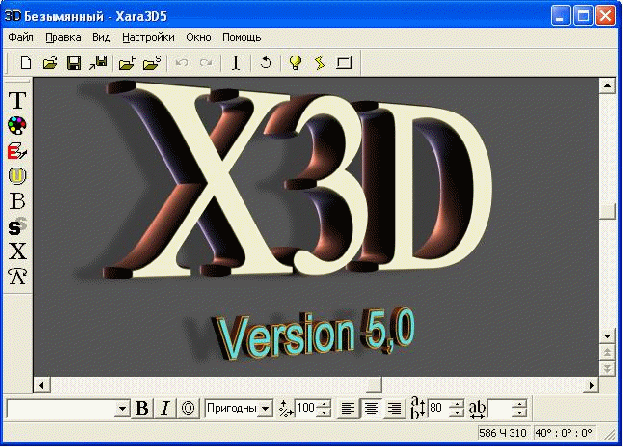Click the vertical scrollbar down arrow
The height and width of the screenshot is (447, 623).
click(607, 337)
